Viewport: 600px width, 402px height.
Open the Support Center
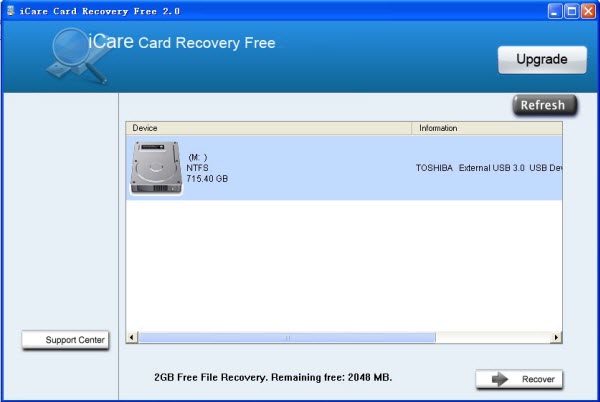tap(65, 340)
